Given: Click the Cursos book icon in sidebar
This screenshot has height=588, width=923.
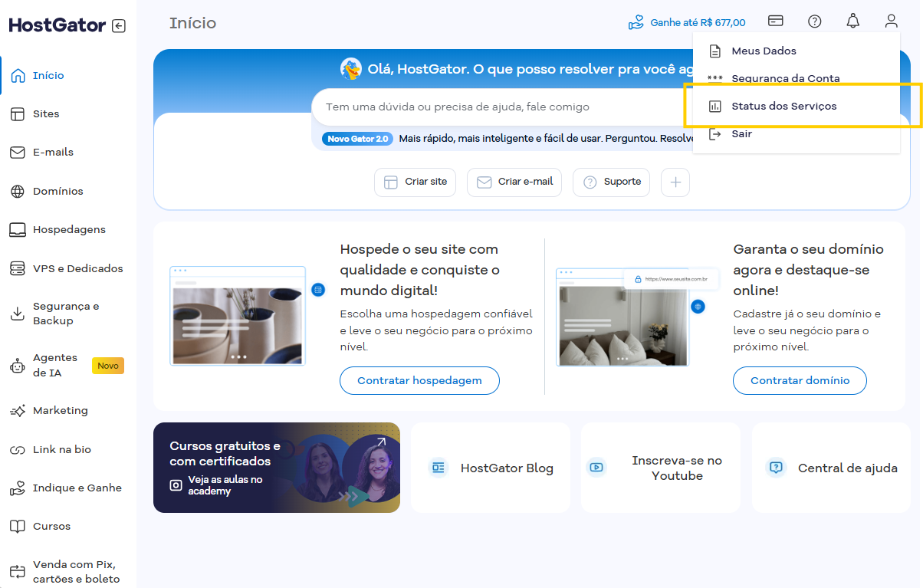Looking at the screenshot, I should pos(18,527).
